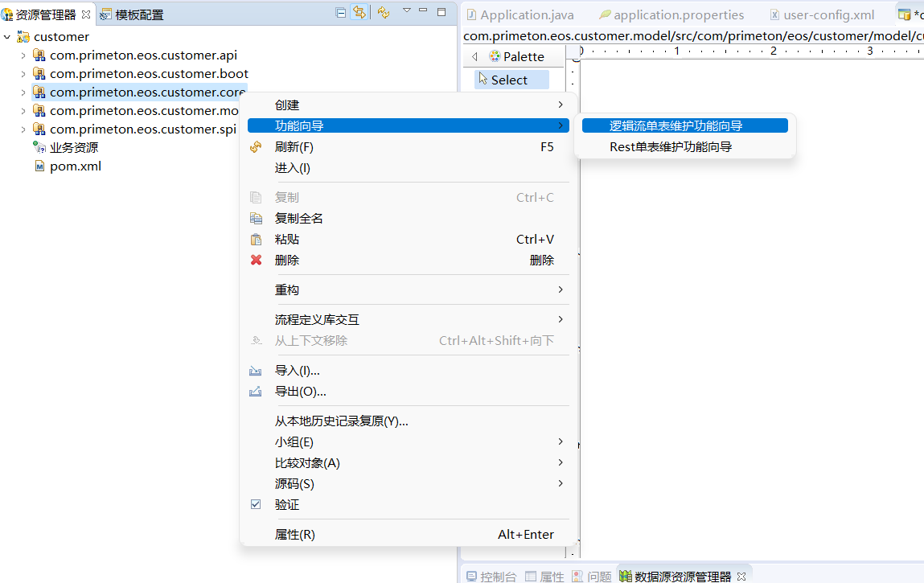The height and width of the screenshot is (583, 924).
Task: Click the refresh arrows icon beside 刷新(F)
Action: (x=255, y=146)
